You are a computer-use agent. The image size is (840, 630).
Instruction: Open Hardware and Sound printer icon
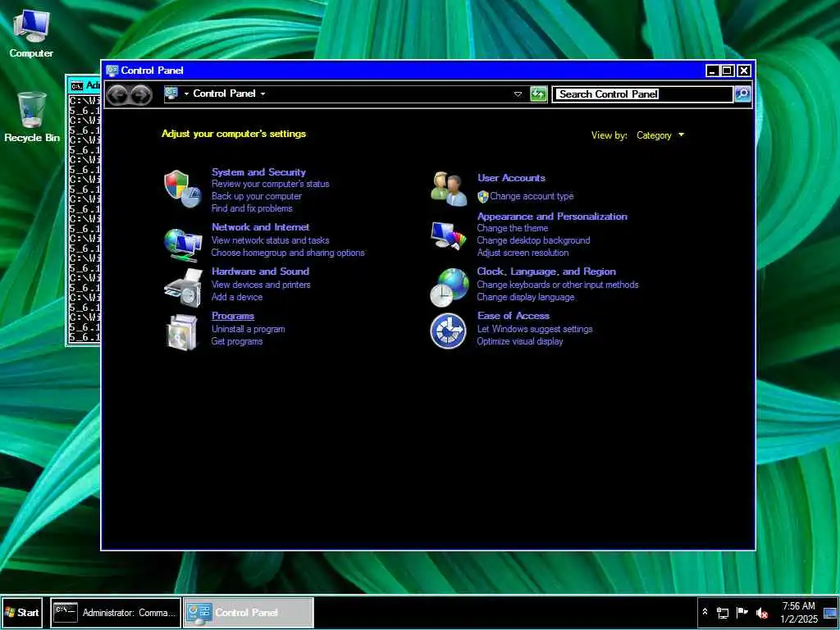coord(183,288)
